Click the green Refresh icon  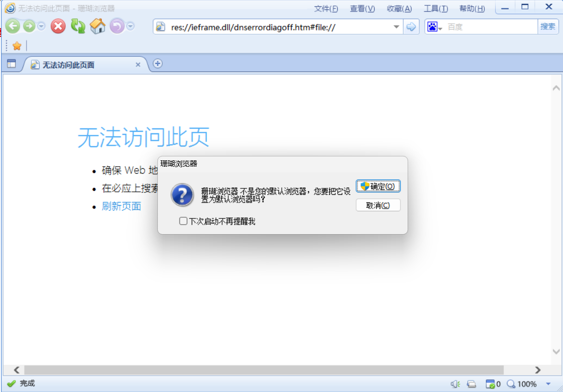coord(78,26)
